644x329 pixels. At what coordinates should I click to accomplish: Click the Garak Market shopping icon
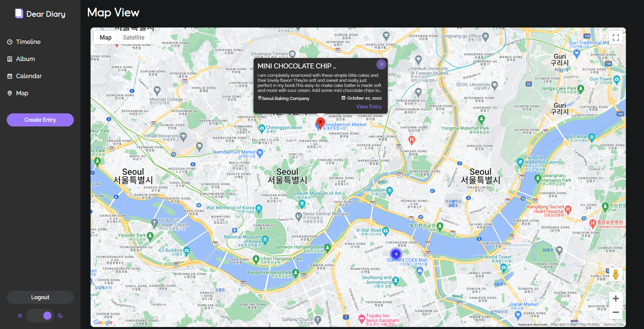tap(519, 315)
